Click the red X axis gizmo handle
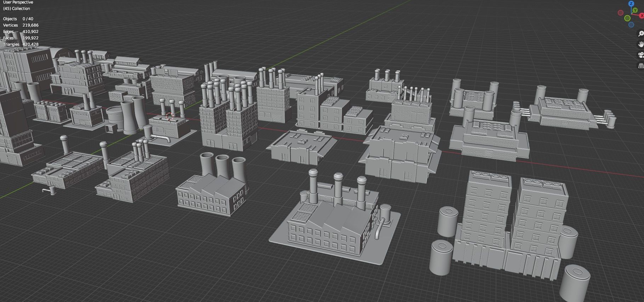The width and height of the screenshot is (644, 302). (642, 16)
